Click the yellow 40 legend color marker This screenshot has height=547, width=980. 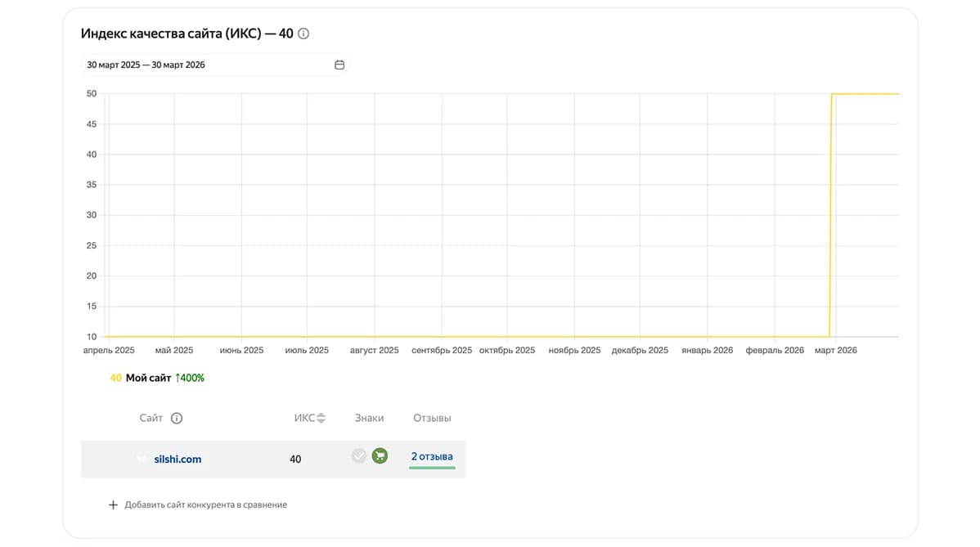click(115, 378)
